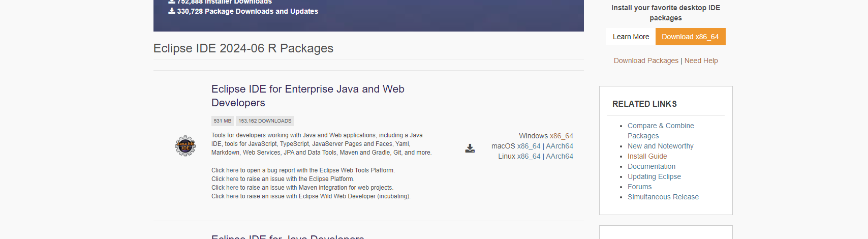Download the Windows x86_64 package

point(561,136)
